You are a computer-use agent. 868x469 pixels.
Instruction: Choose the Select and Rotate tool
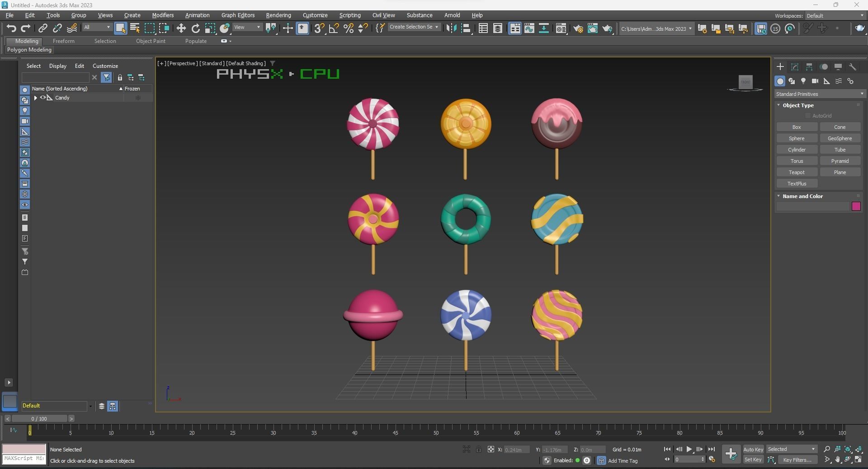(195, 28)
